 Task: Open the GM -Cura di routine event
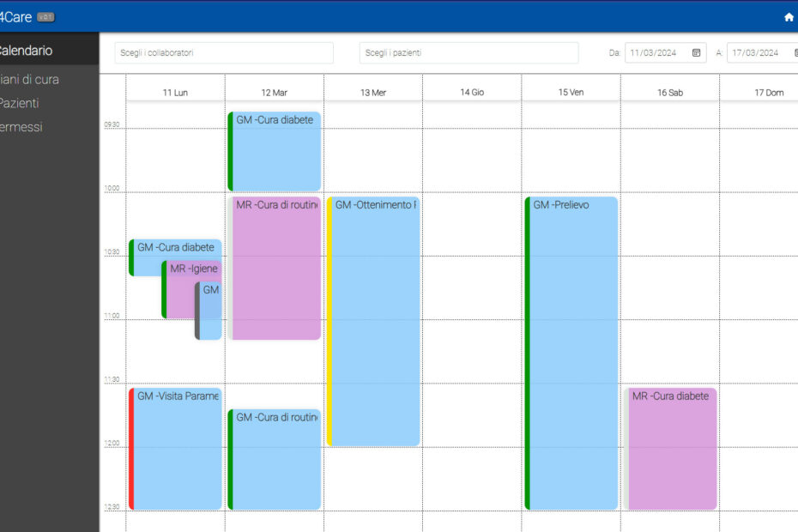[275, 459]
